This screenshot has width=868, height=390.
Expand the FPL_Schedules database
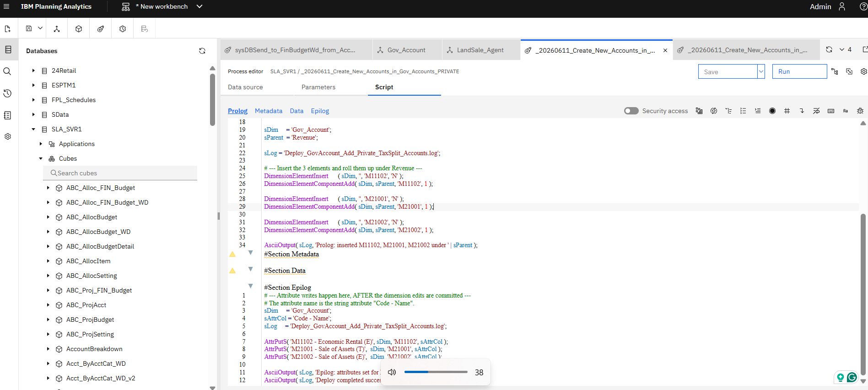tap(33, 100)
